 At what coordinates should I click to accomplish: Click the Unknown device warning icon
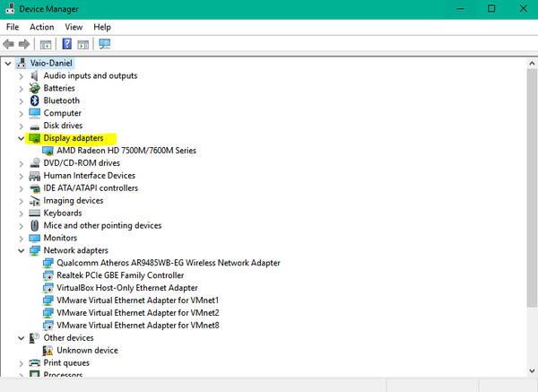(x=48, y=351)
